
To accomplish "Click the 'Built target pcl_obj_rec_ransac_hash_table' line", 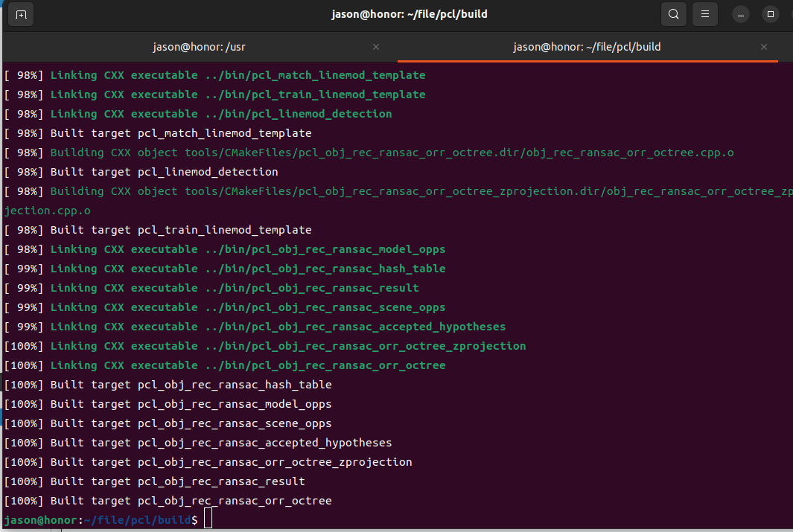I will (x=194, y=384).
